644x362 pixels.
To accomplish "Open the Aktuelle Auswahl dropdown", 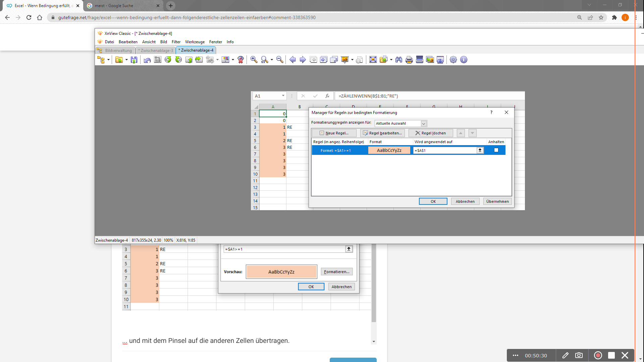I will point(424,123).
